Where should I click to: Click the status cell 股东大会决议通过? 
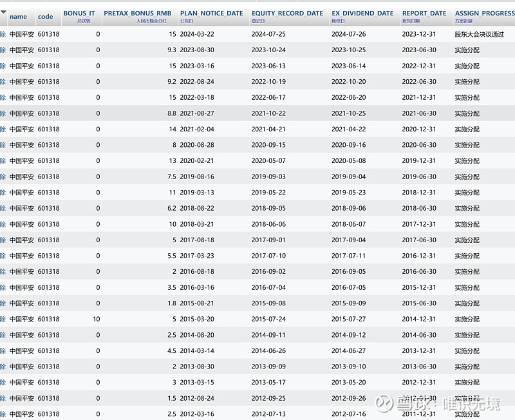point(479,34)
